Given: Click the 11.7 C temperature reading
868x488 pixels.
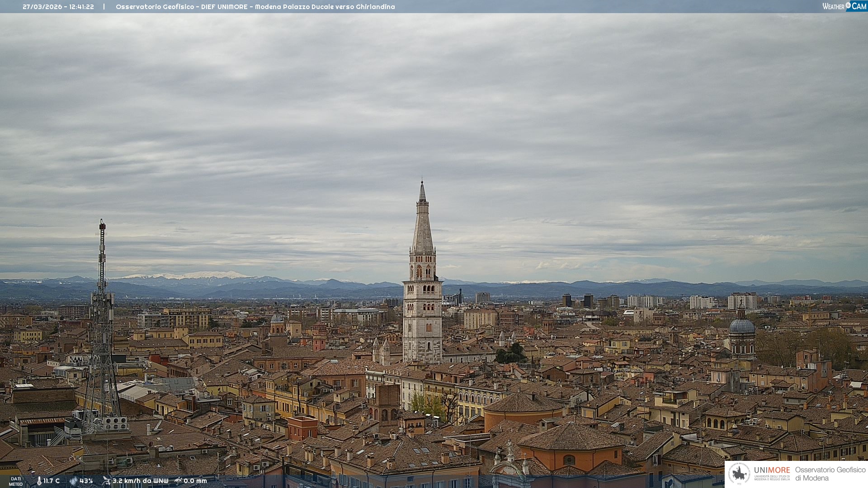Looking at the screenshot, I should 52,481.
